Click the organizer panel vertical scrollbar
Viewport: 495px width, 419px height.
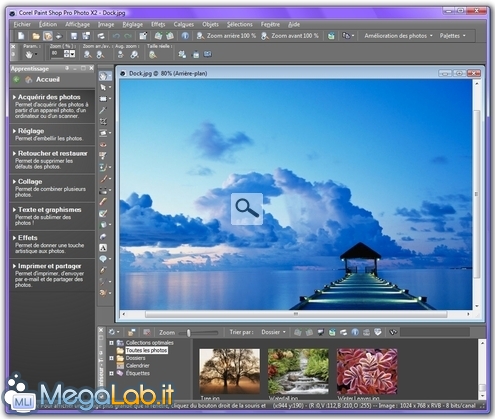coord(482,369)
